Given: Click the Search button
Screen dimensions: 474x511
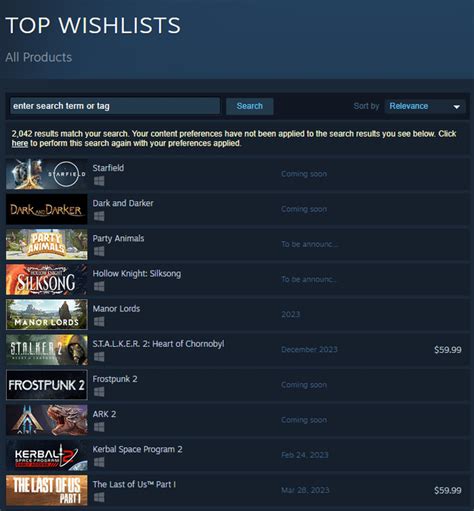Looking at the screenshot, I should click(x=250, y=106).
